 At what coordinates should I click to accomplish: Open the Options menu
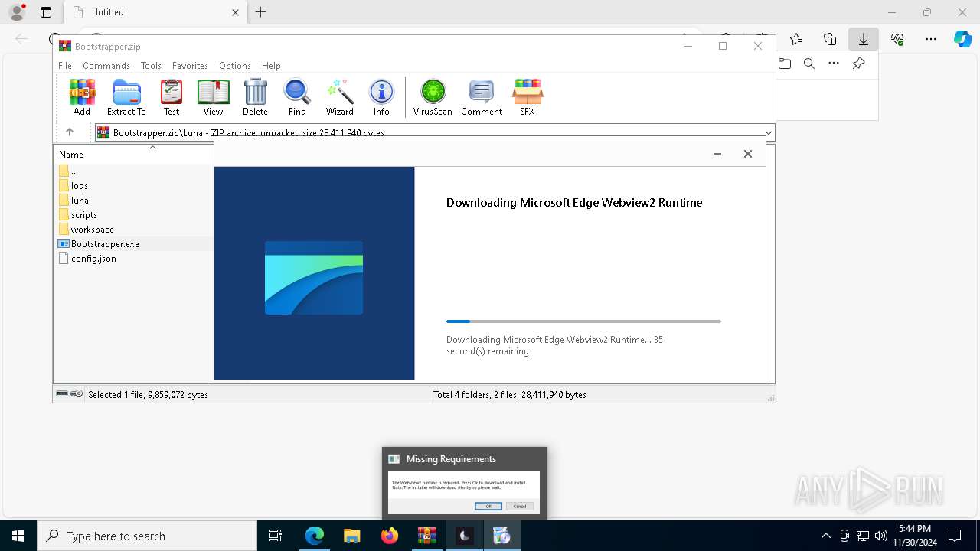click(x=235, y=66)
